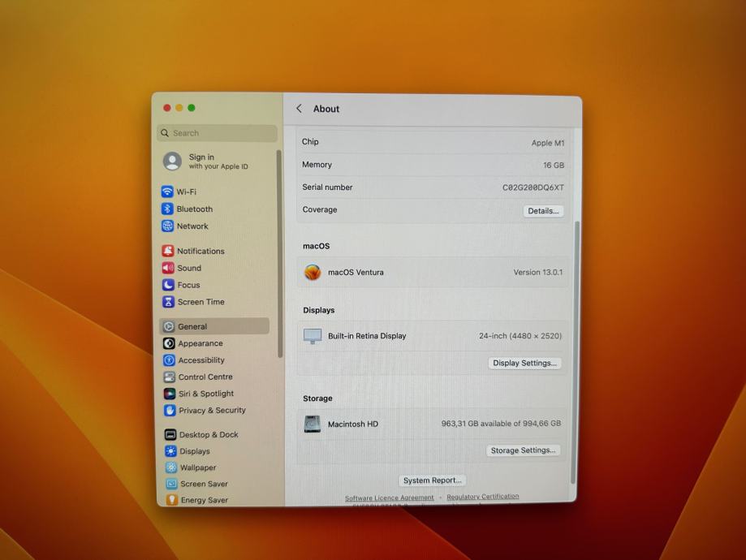
Task: Click the Macintosh HD name text
Action: coord(352,424)
